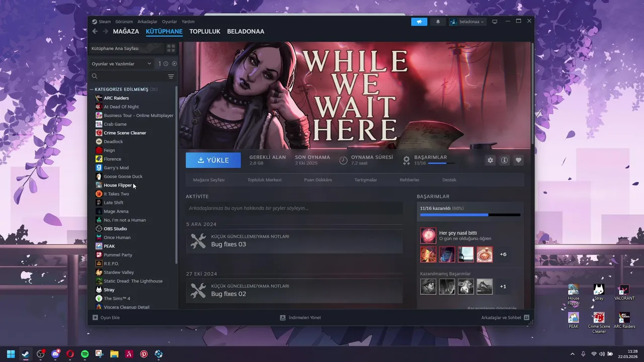Screen dimensions: 644x362
Task: Open the announcements megaphone button
Action: [419, 22]
